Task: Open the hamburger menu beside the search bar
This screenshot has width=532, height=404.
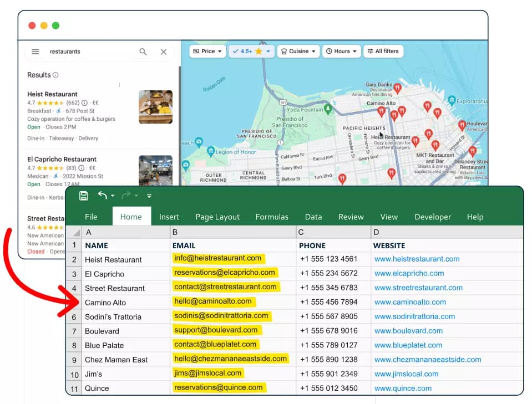Action: coord(36,51)
